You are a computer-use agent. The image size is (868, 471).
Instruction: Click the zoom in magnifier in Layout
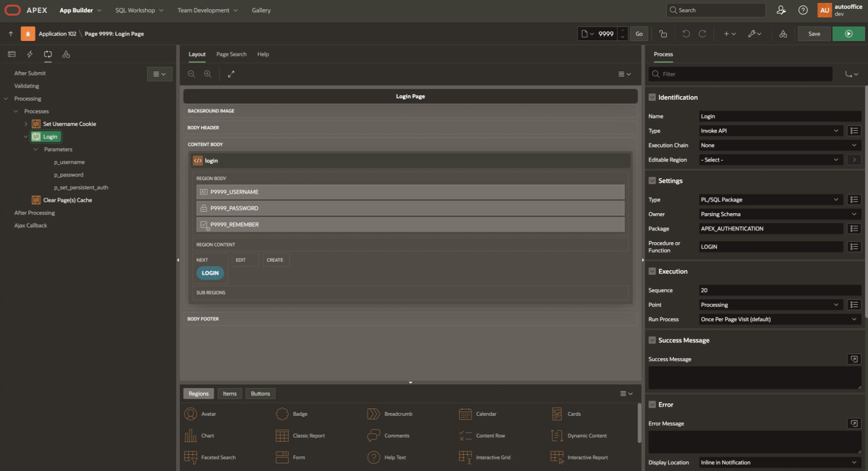(208, 74)
